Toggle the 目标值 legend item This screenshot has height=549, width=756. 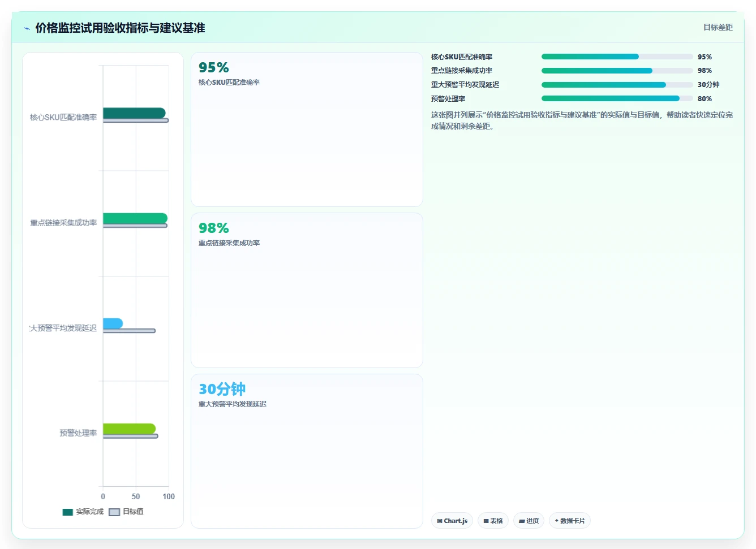coord(126,512)
